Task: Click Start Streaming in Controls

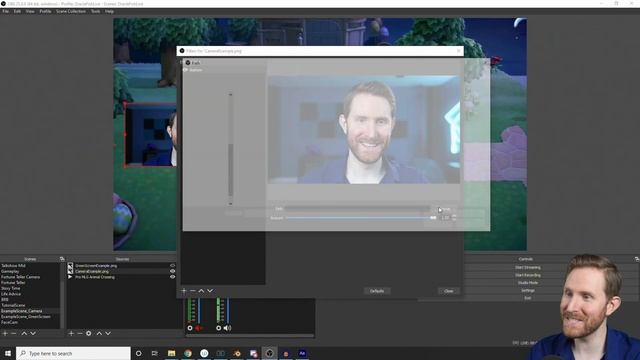Action: (x=528, y=267)
